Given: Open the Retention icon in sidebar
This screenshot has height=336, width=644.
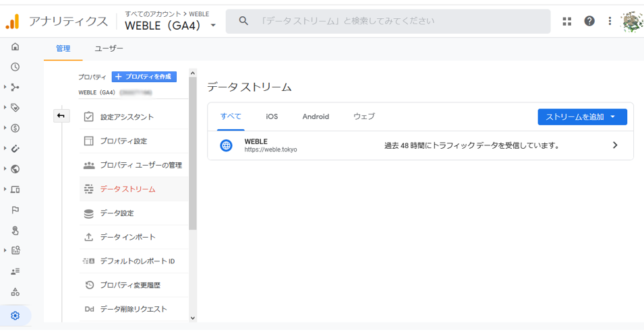Looking at the screenshot, I should point(16,149).
